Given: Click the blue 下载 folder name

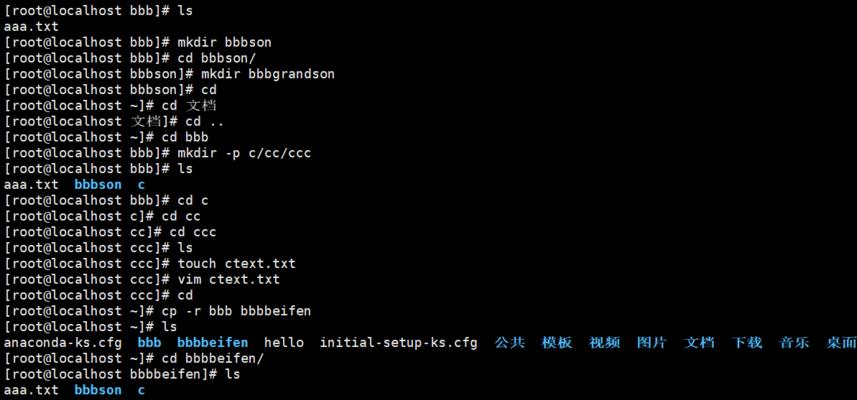Looking at the screenshot, I should click(x=747, y=343).
